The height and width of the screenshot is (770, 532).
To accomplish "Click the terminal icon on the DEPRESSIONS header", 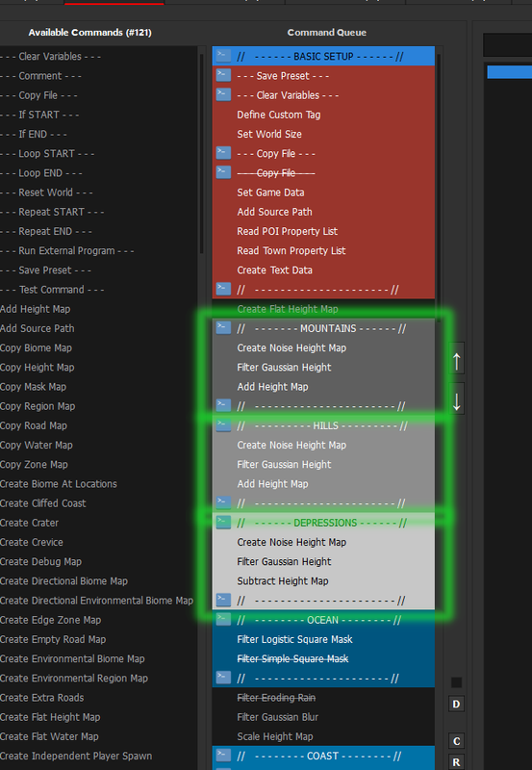I will point(223,522).
